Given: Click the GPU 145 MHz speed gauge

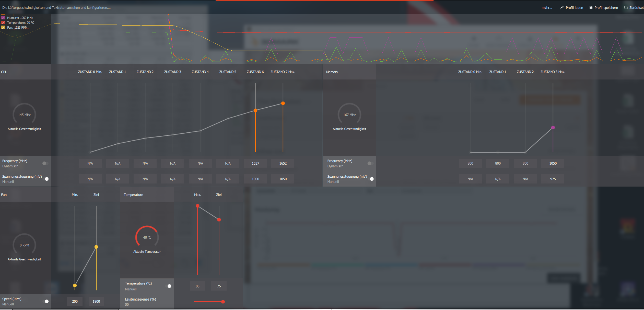Looking at the screenshot, I should pyautogui.click(x=24, y=115).
